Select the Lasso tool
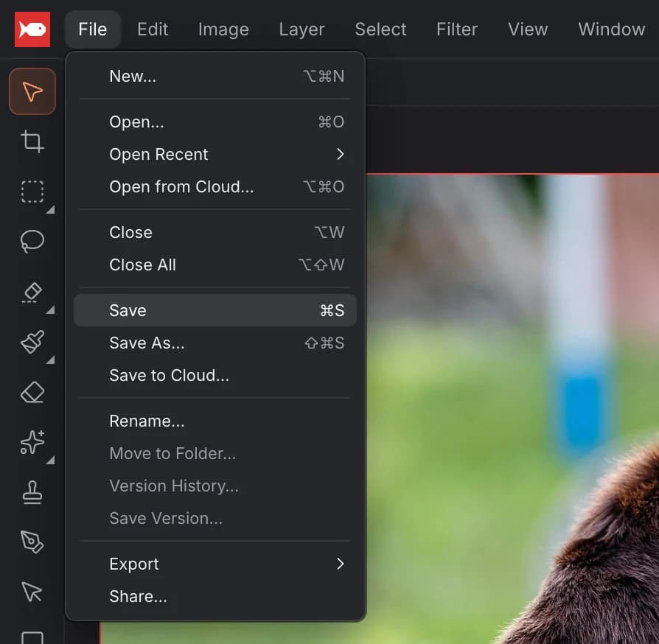 coord(32,241)
